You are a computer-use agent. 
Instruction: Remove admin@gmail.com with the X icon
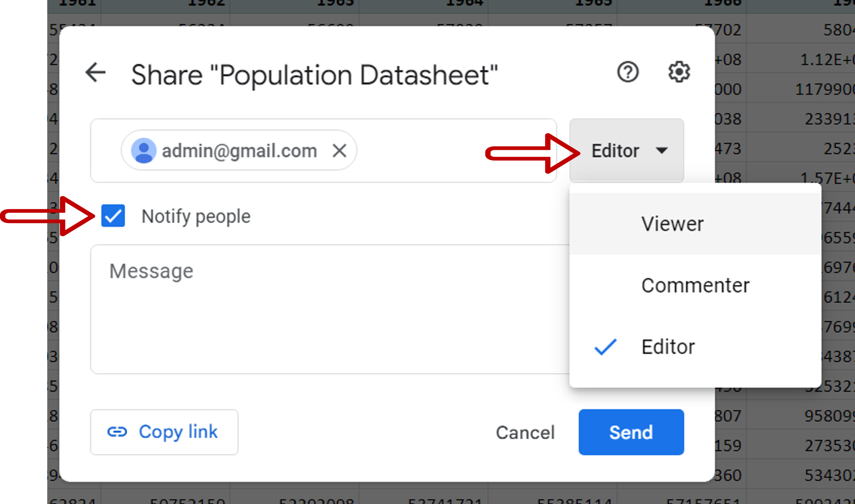pyautogui.click(x=339, y=151)
